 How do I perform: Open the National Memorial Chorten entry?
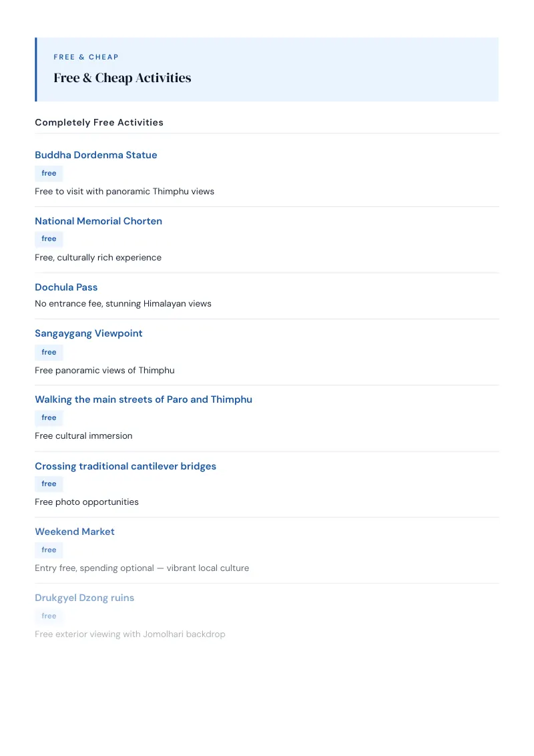coord(98,221)
